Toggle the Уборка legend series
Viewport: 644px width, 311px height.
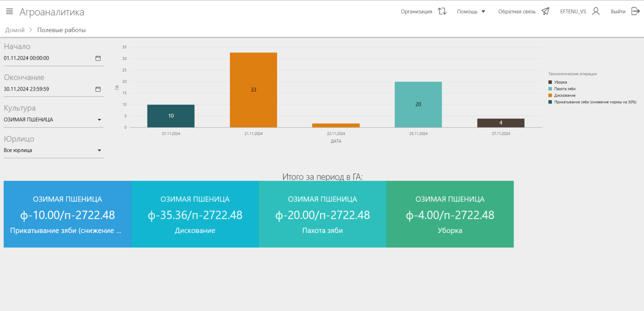560,82
